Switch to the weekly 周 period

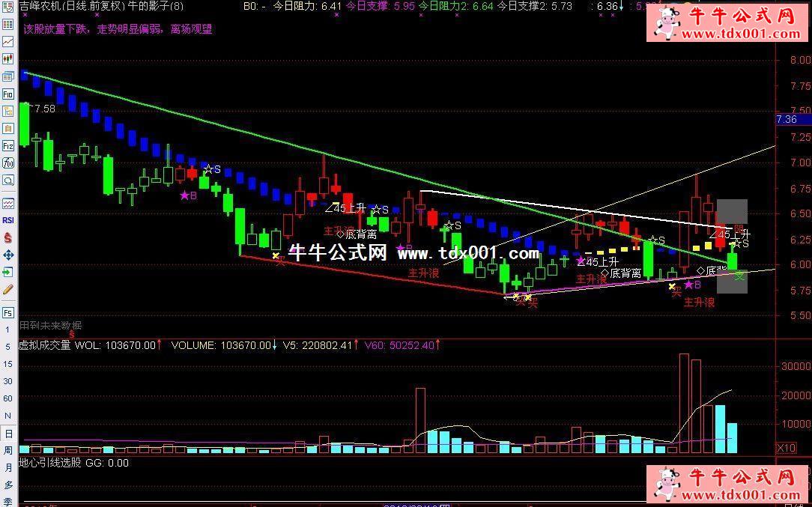pos(8,451)
